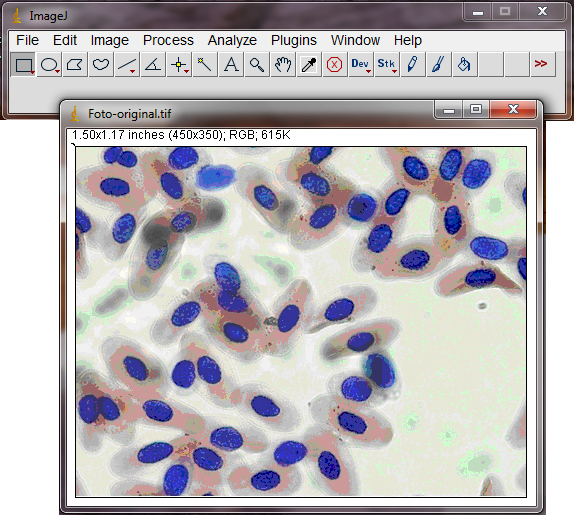Expand more tools with the double-arrow button
Image resolution: width=574 pixels, height=515 pixels.
coord(543,65)
